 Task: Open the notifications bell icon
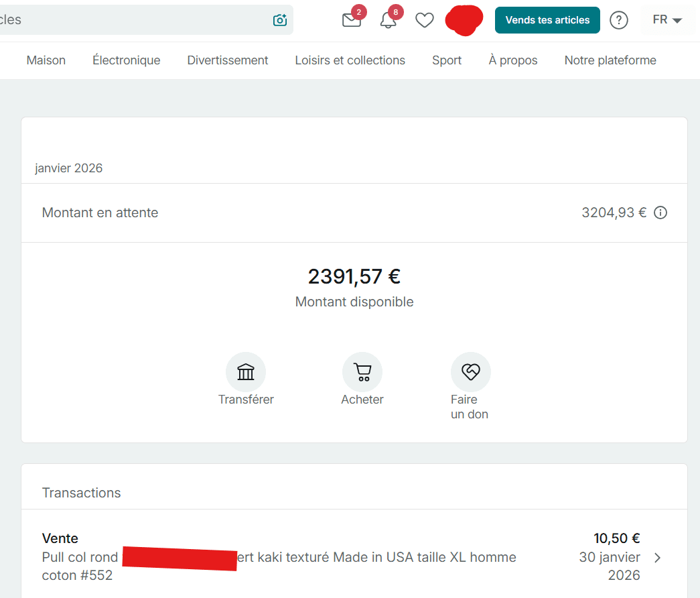tap(389, 20)
